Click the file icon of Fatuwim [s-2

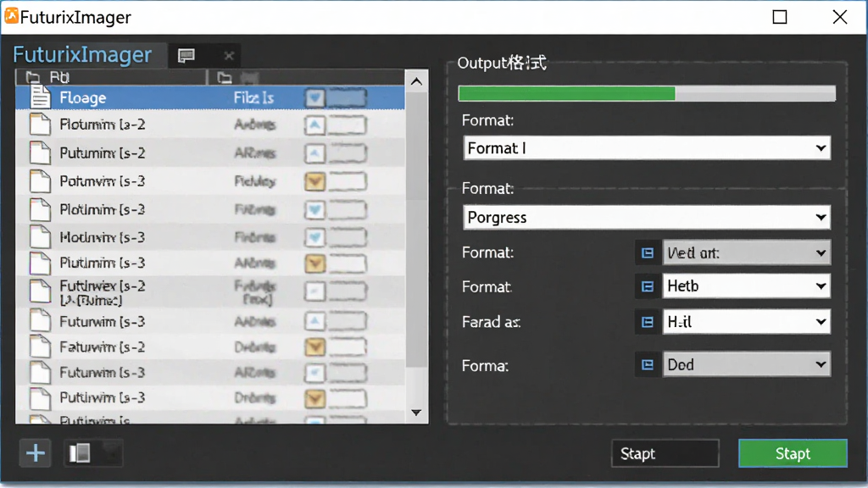[x=40, y=347]
